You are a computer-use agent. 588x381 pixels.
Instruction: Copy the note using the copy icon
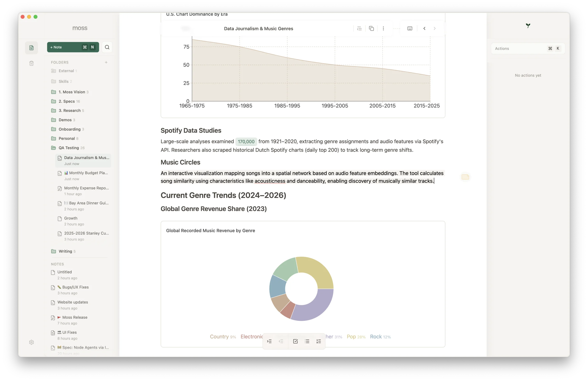click(x=371, y=28)
